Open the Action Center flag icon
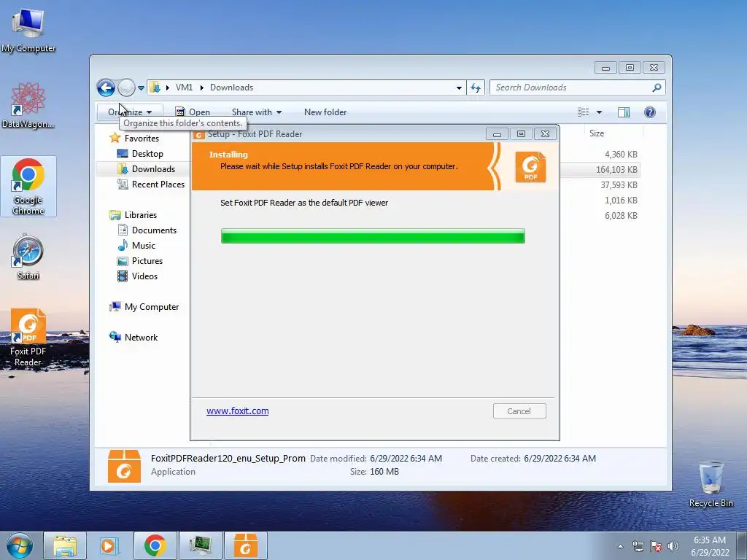747x560 pixels. coord(656,547)
